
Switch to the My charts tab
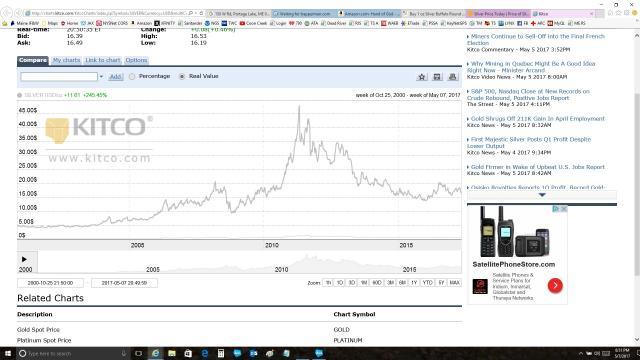coord(66,60)
